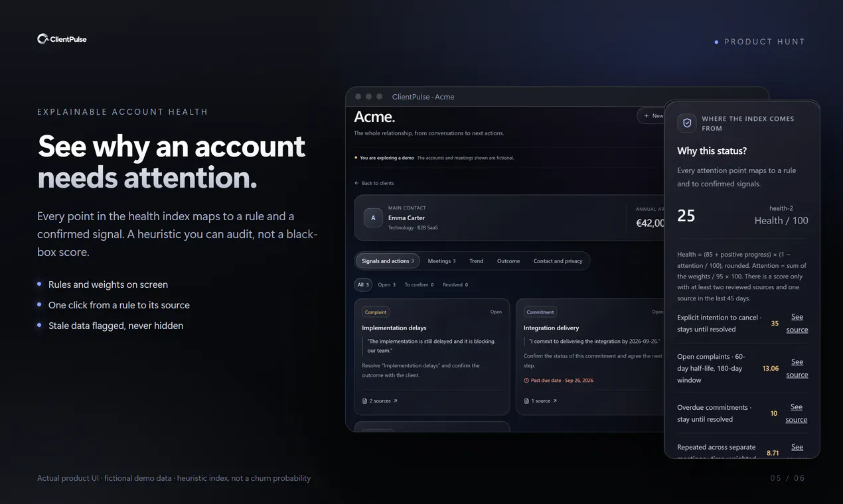This screenshot has height=504, width=843.
Task: Open the external arrow after 1 source
Action: pyautogui.click(x=555, y=401)
